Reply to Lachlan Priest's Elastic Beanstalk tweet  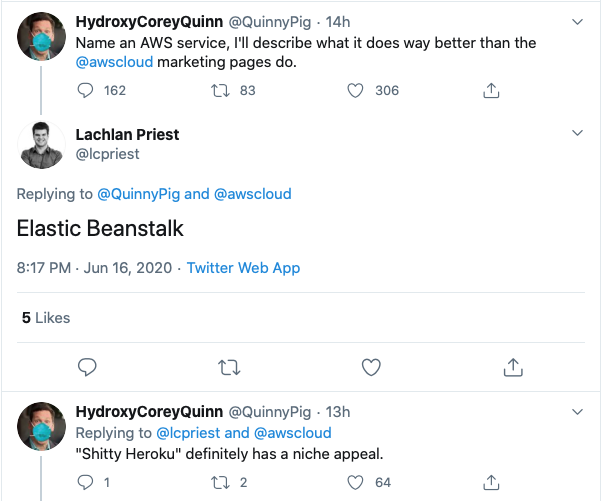tap(87, 367)
